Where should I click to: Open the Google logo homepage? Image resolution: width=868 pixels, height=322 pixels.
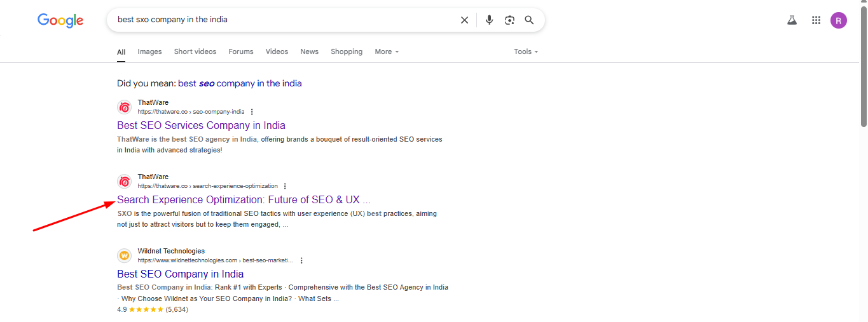click(60, 20)
